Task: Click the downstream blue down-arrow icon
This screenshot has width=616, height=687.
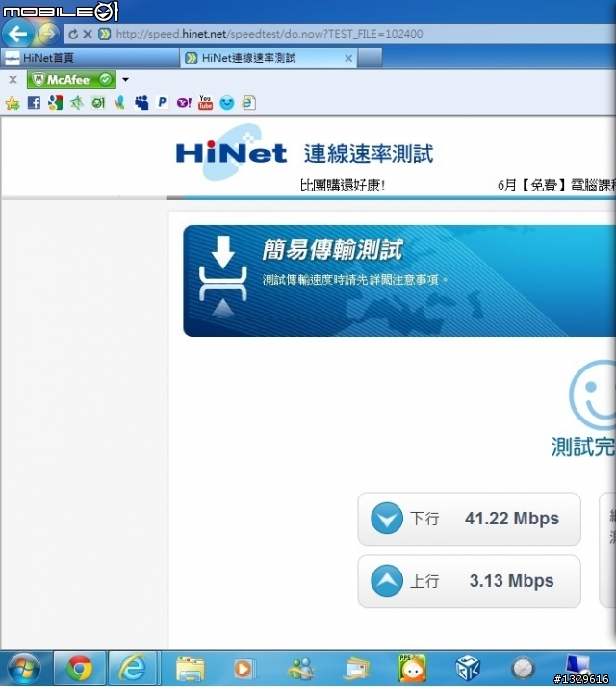Action: 387,519
